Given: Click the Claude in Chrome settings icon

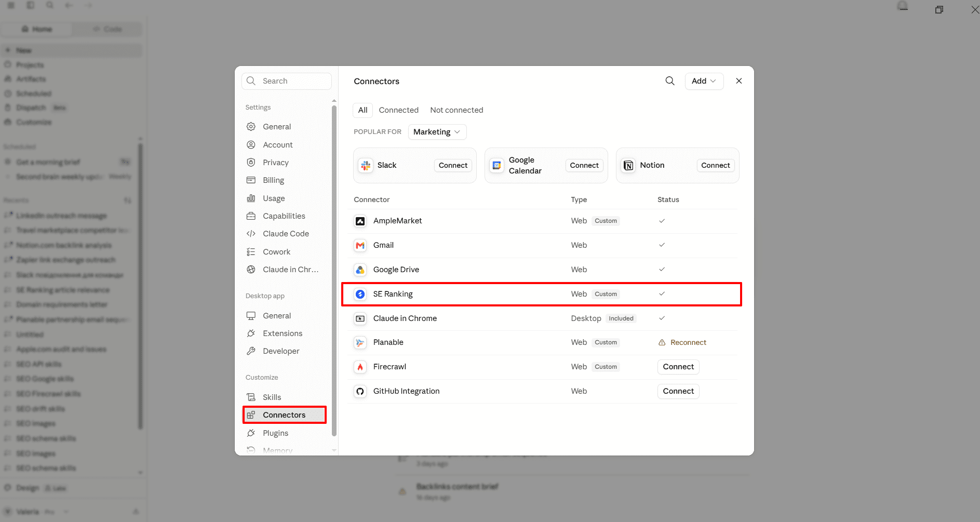Looking at the screenshot, I should click(x=251, y=270).
